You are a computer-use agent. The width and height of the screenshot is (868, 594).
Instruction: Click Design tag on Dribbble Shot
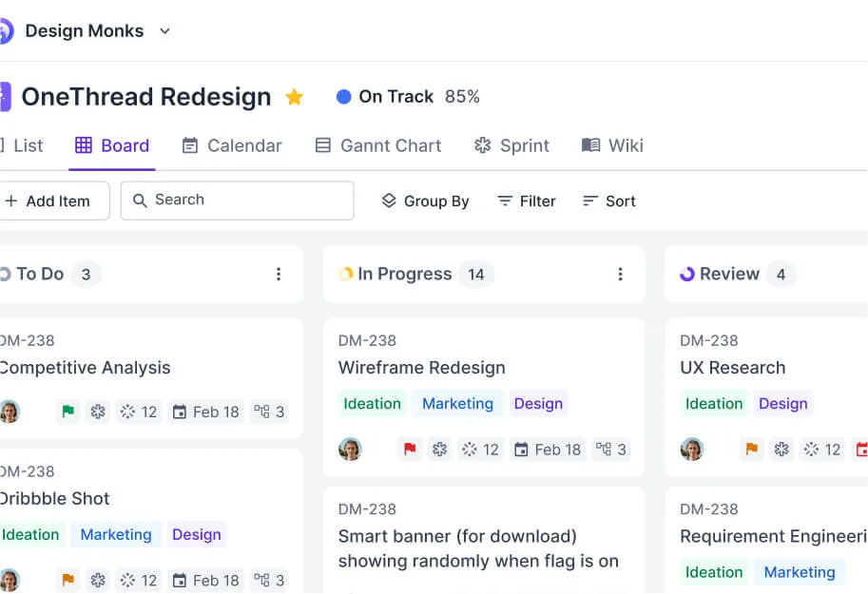(x=197, y=534)
